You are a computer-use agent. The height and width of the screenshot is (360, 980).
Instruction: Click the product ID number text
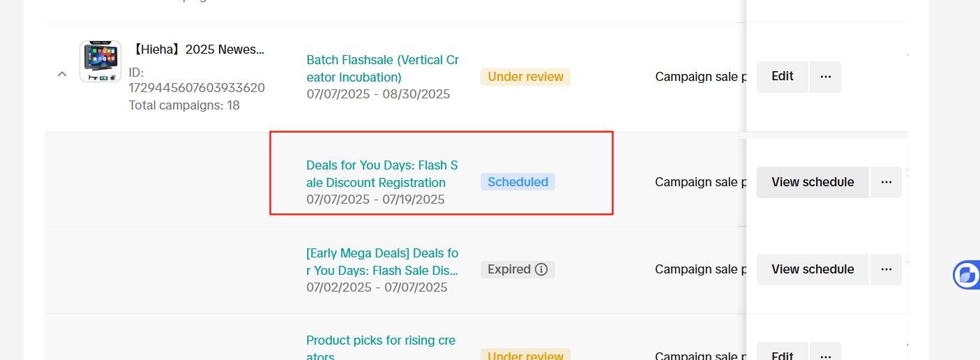point(197,88)
